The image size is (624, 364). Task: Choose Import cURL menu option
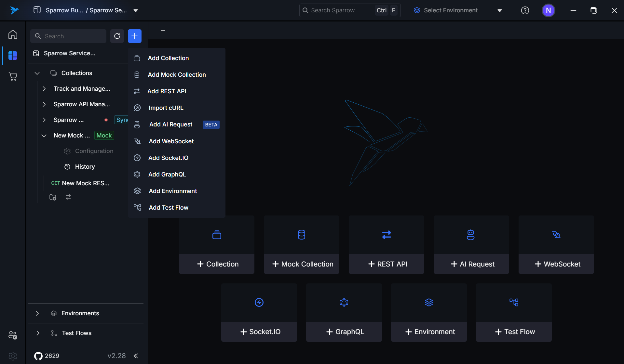coord(166,108)
